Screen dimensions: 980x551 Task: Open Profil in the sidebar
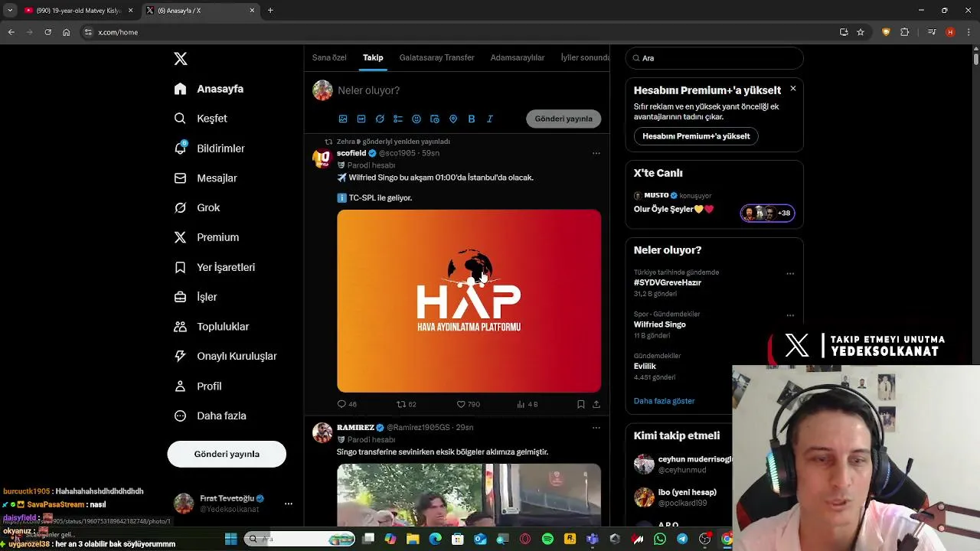tap(198, 386)
